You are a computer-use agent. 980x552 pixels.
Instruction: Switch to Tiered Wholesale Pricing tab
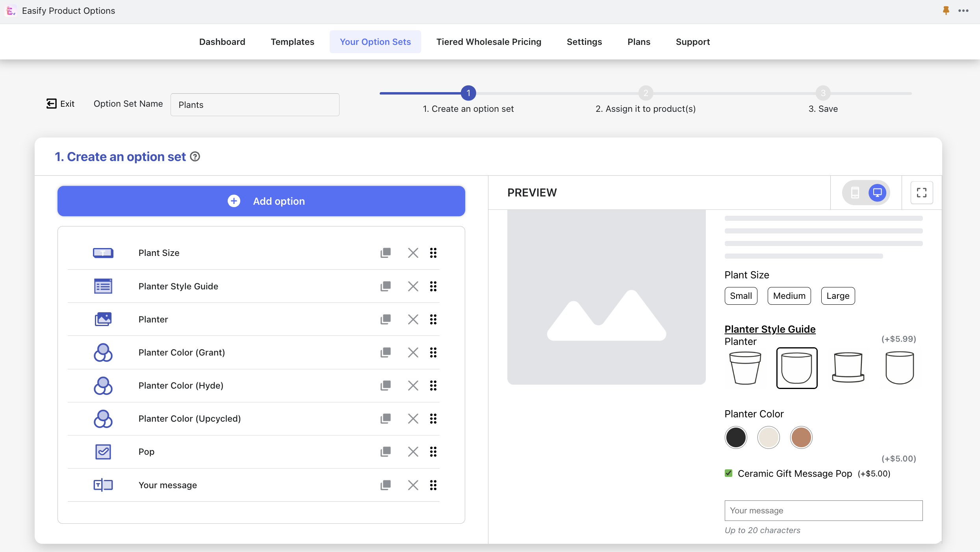pos(489,42)
